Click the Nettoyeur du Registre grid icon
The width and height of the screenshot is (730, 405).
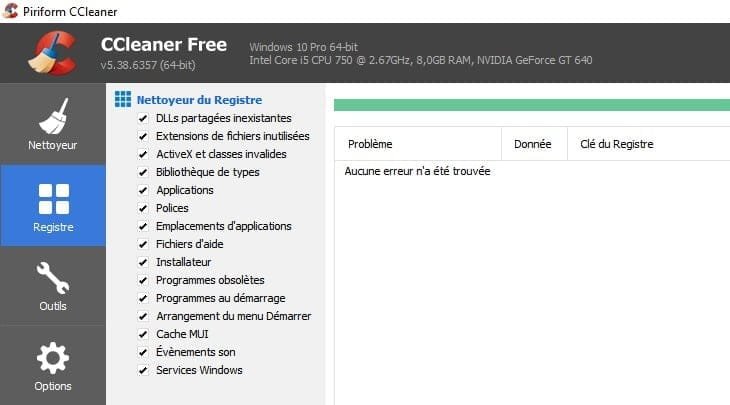(123, 100)
